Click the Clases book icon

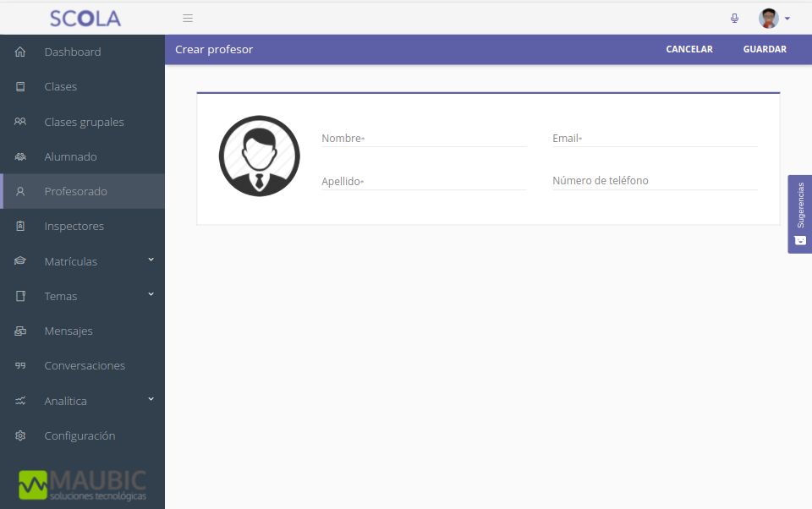pyautogui.click(x=20, y=87)
